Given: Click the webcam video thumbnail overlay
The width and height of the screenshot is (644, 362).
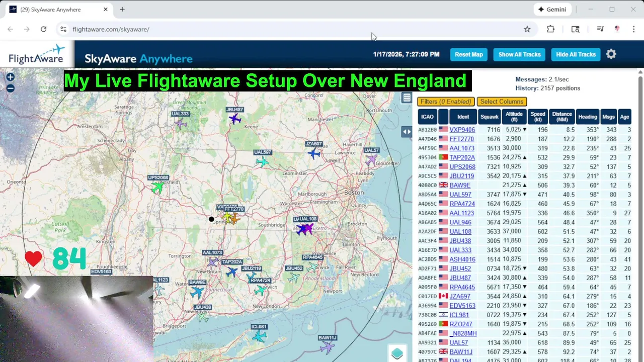Looking at the screenshot, I should 76,319.
